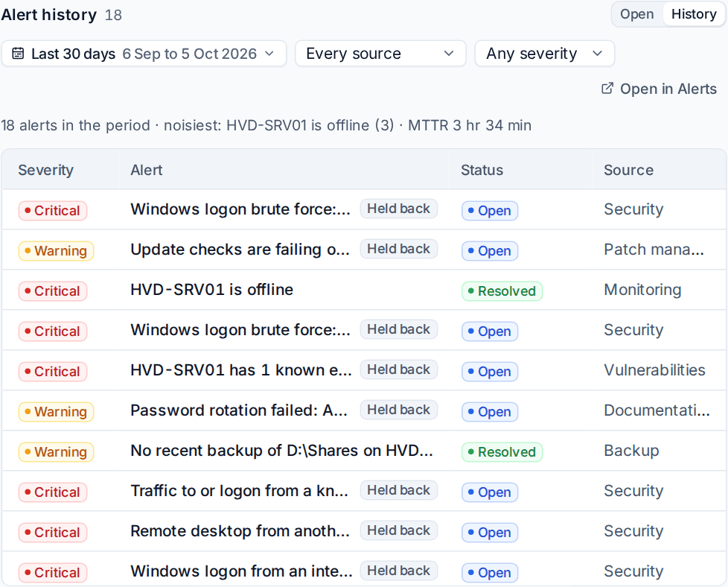The width and height of the screenshot is (728, 587).
Task: Click Warning badge on Update checks row
Action: (56, 251)
